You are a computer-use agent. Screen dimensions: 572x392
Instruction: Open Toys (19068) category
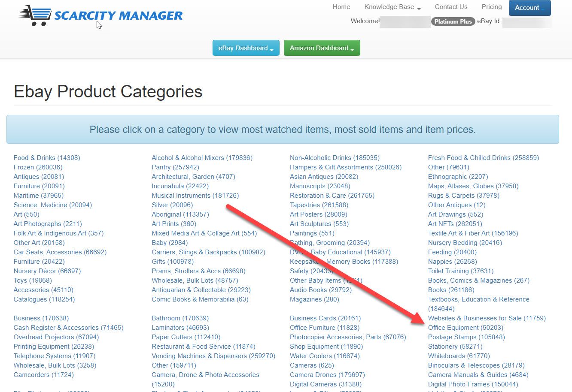coord(33,280)
